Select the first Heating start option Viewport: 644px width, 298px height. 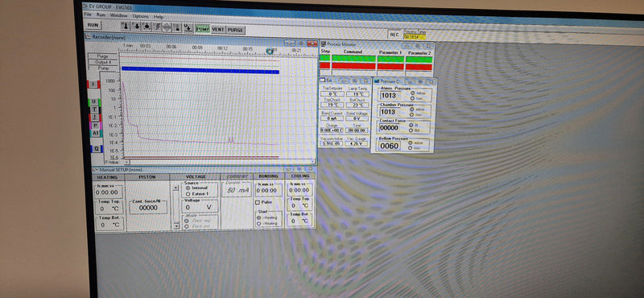tap(259, 217)
